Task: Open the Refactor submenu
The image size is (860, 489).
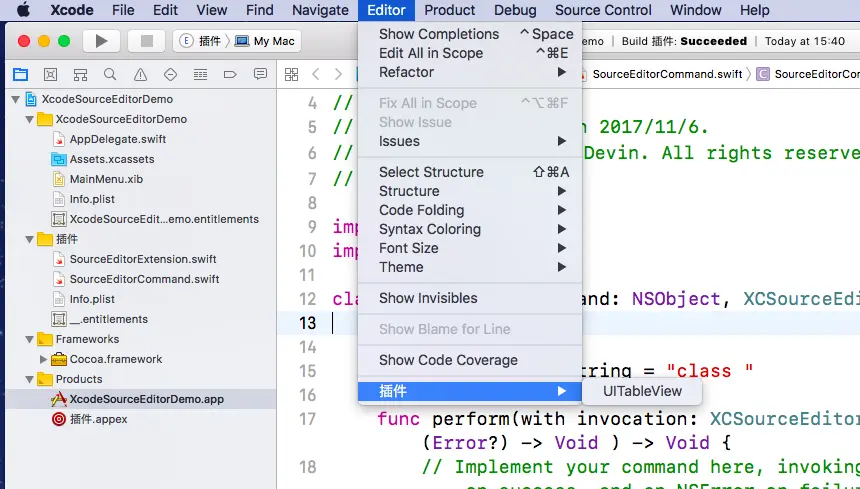Action: tap(469, 72)
